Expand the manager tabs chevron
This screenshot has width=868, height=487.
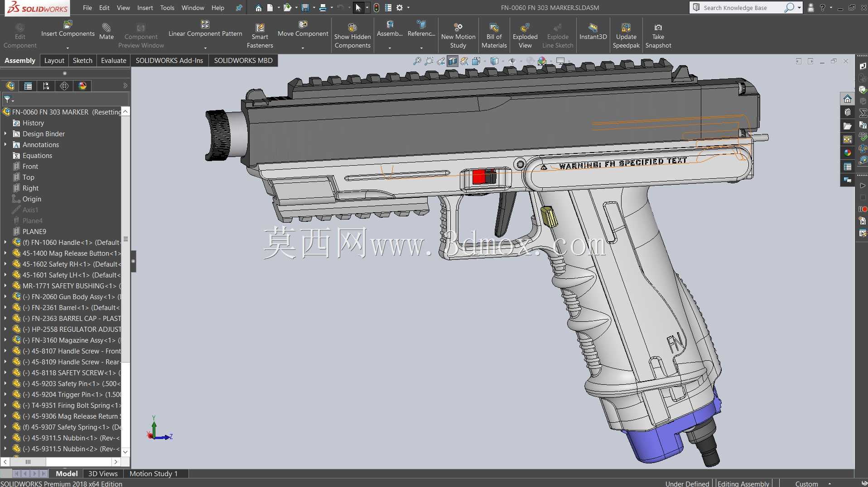125,86
